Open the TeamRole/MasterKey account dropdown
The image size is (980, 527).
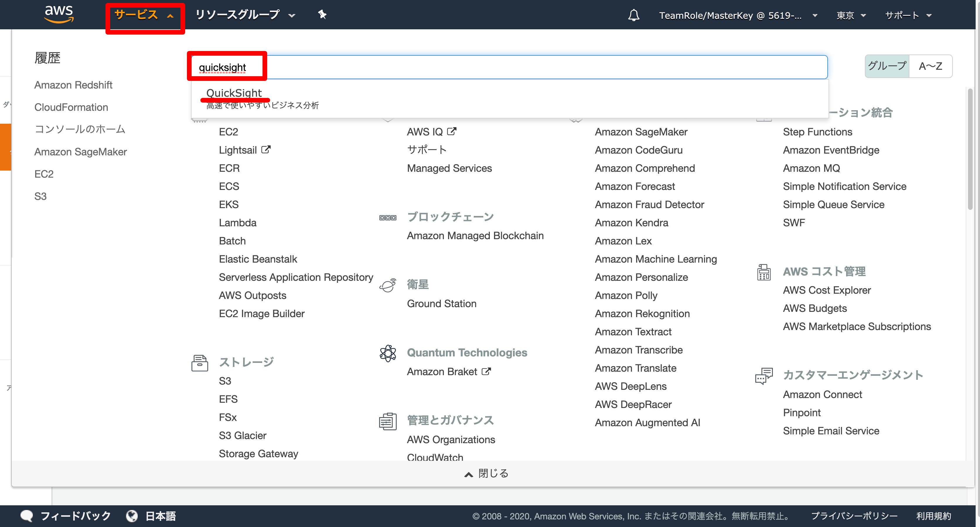pos(738,15)
